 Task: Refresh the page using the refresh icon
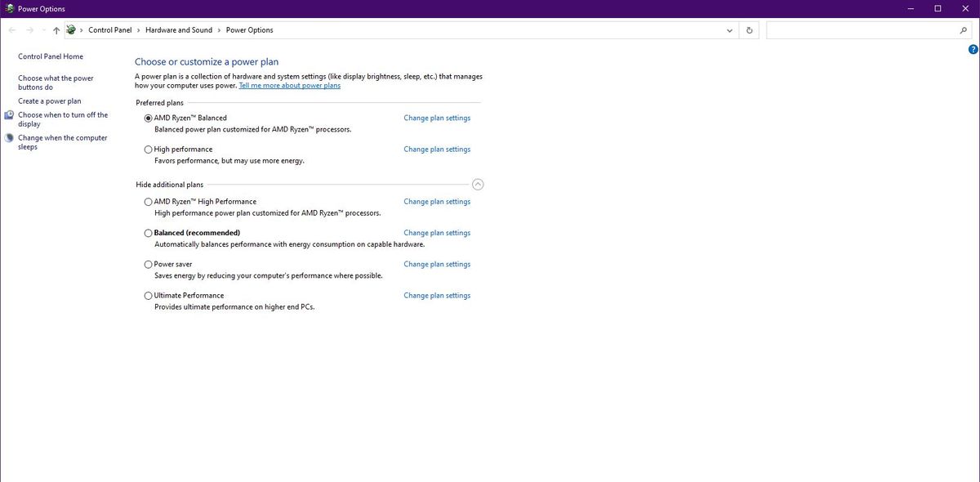pos(749,29)
